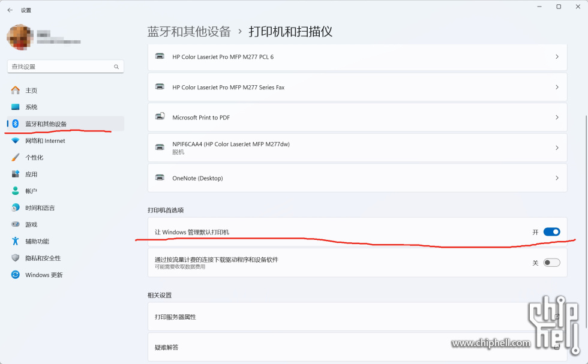Open 辅助功能 in the sidebar
Image resolution: width=588 pixels, height=364 pixels.
(x=65, y=241)
